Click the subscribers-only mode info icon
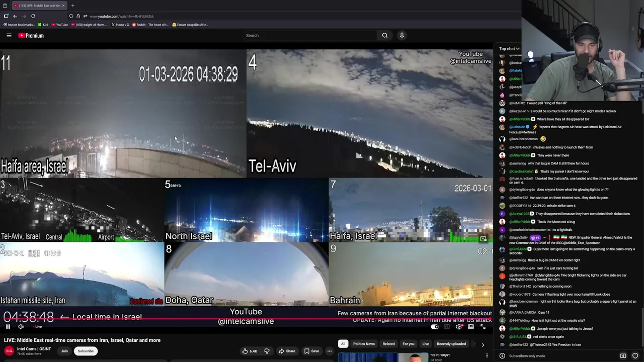Viewport: 644px width, 362px height. 502,356
